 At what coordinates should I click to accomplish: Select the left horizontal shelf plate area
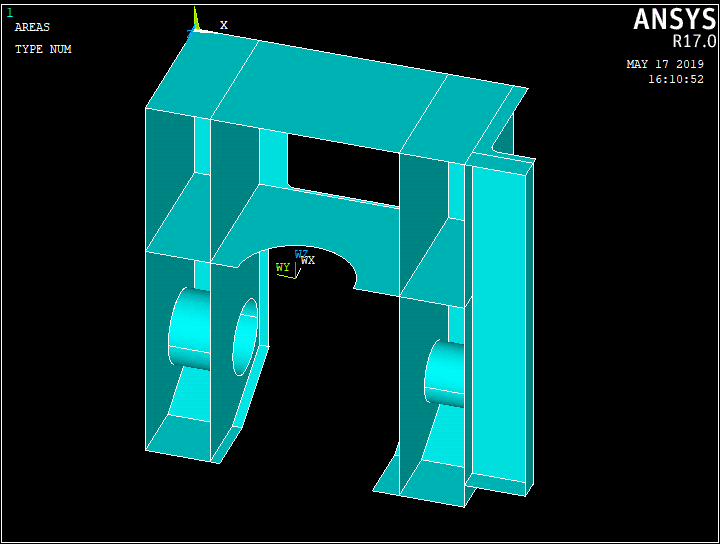tap(178, 214)
